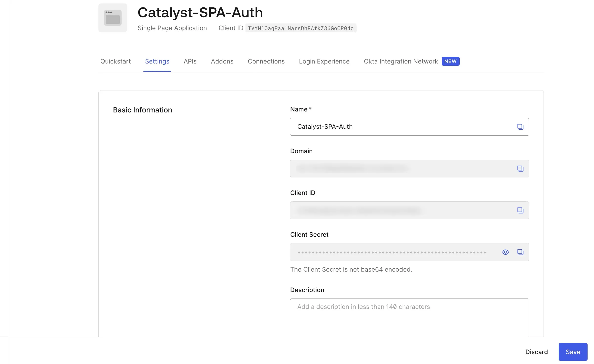594x364 pixels.
Task: Open the Addons tab
Action: click(222, 61)
